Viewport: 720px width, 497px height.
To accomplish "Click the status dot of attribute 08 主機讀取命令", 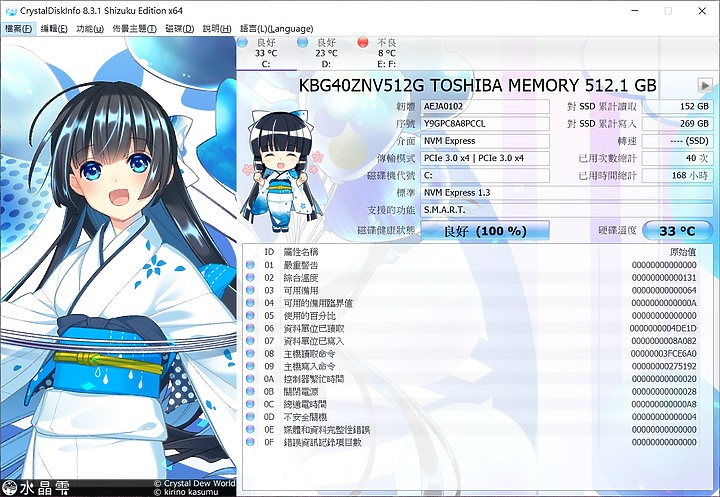I will [x=250, y=354].
